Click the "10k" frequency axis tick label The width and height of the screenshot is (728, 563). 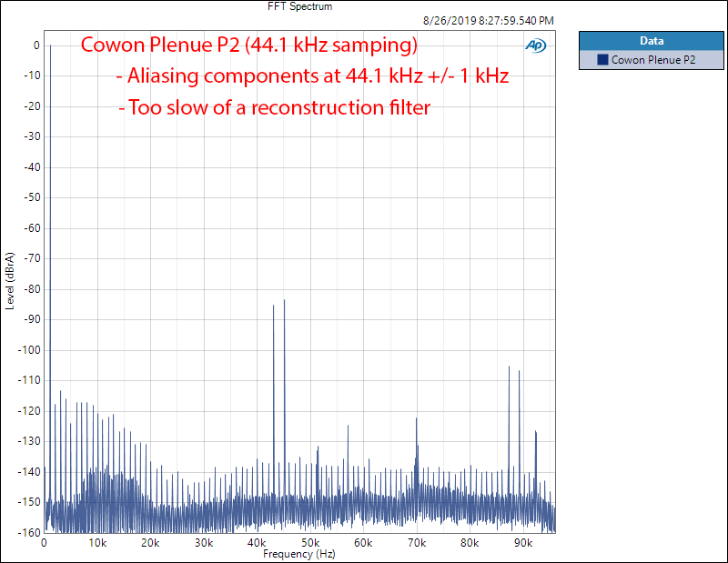click(97, 543)
